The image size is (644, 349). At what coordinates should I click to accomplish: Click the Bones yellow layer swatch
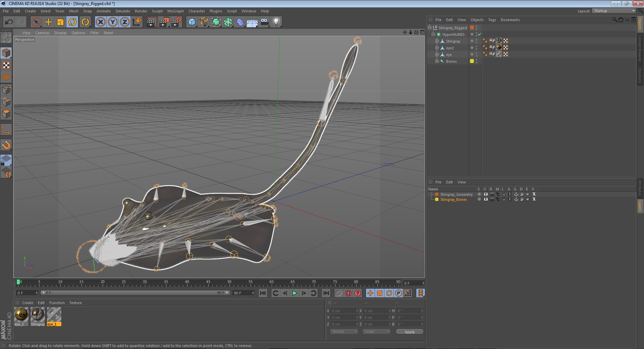click(x=472, y=61)
